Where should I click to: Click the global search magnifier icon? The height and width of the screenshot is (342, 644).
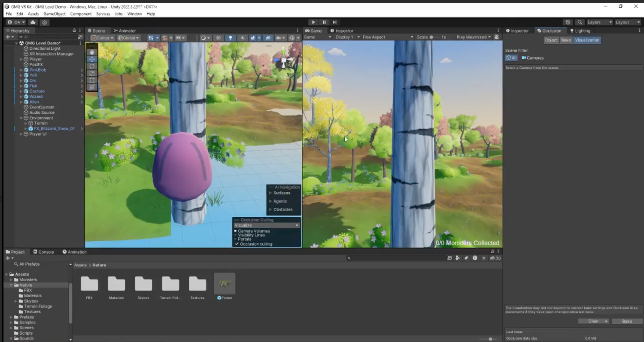580,22
